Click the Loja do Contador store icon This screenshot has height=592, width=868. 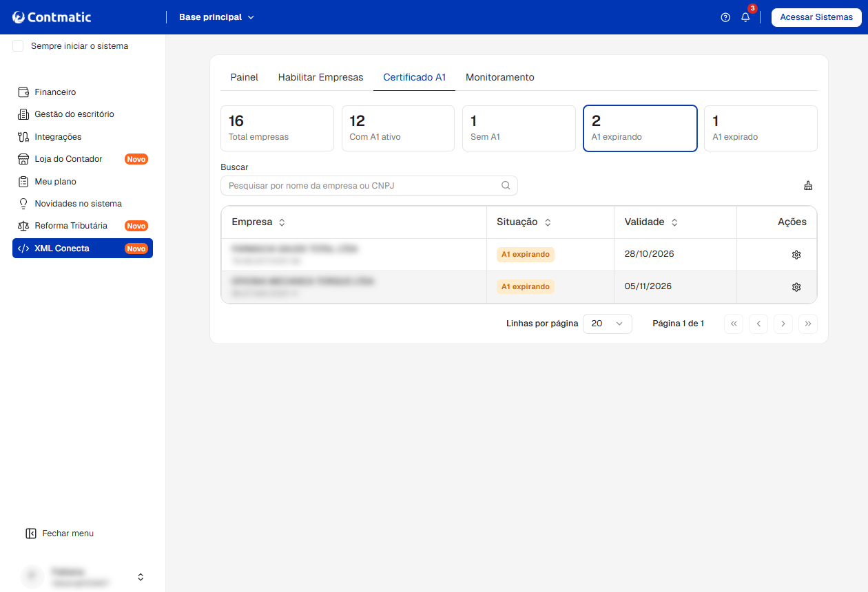(x=23, y=159)
